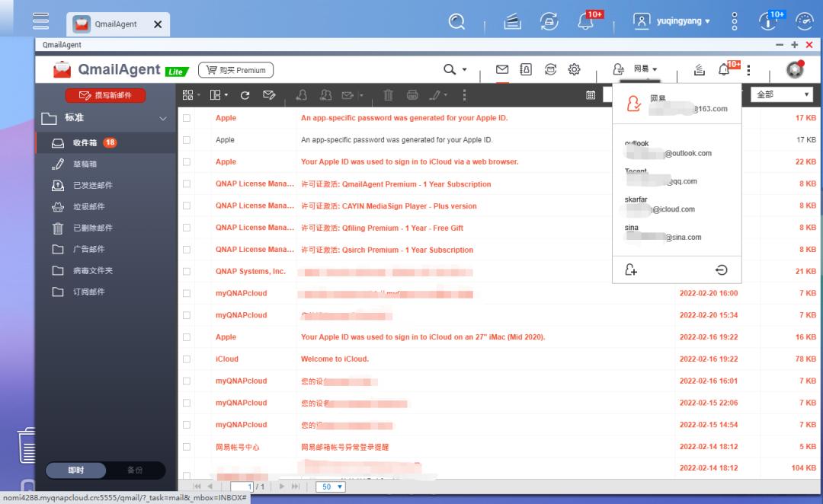823x504 pixels.
Task: Refresh the mail list
Action: (244, 94)
